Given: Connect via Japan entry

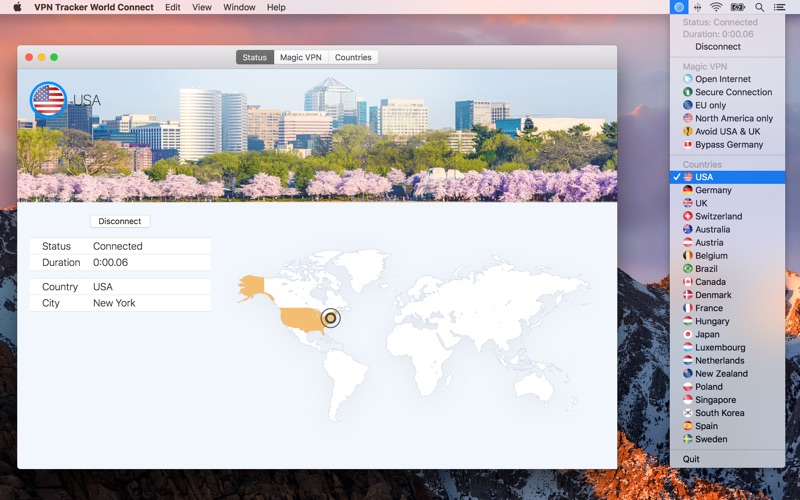Looking at the screenshot, I should [x=728, y=334].
